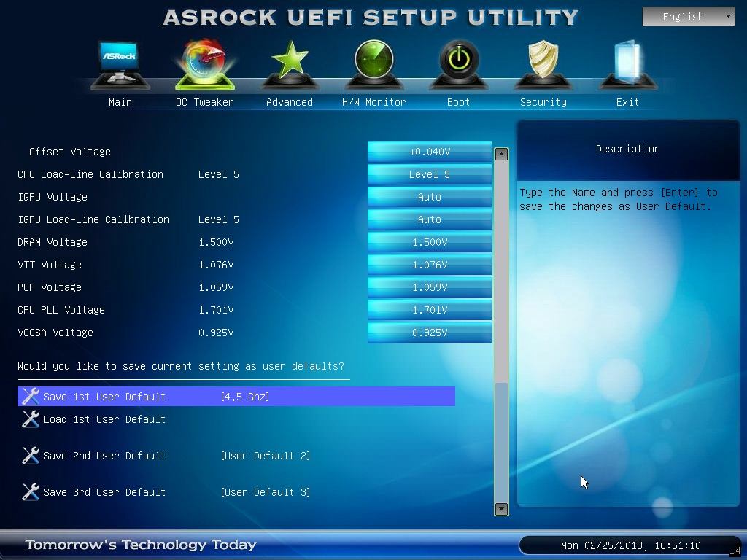Click the scrollbar down arrow

coord(501,509)
